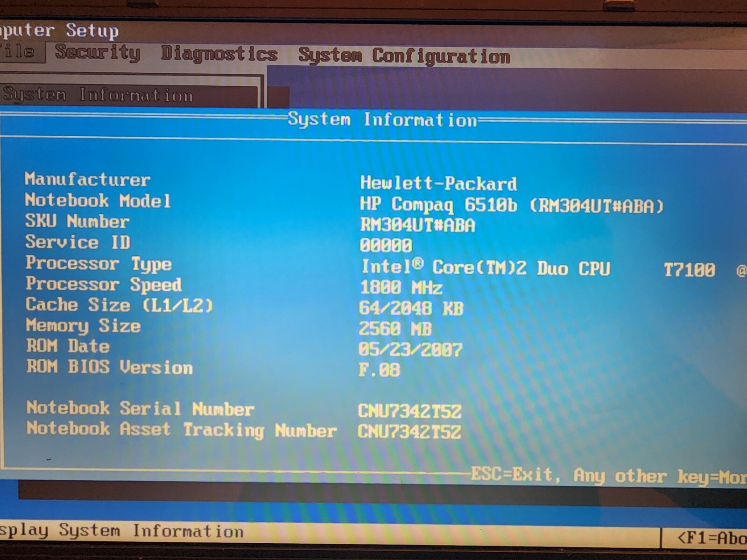Click the Cache Size (L1/L2) label
The height and width of the screenshot is (560, 747).
pyautogui.click(x=119, y=305)
